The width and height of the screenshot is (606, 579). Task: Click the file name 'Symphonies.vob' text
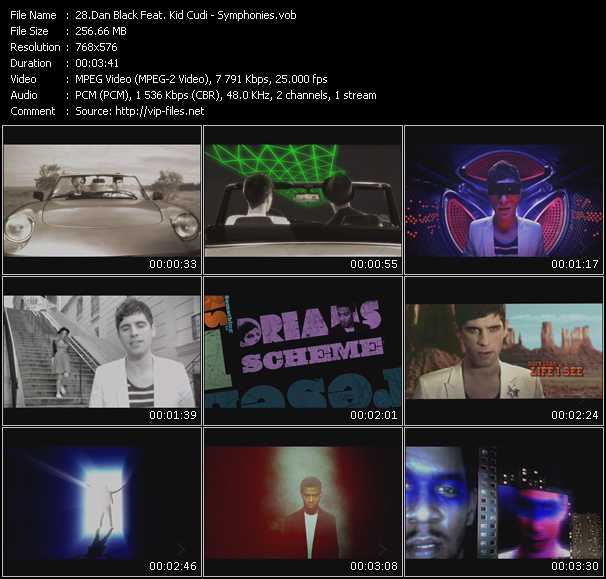(257, 15)
